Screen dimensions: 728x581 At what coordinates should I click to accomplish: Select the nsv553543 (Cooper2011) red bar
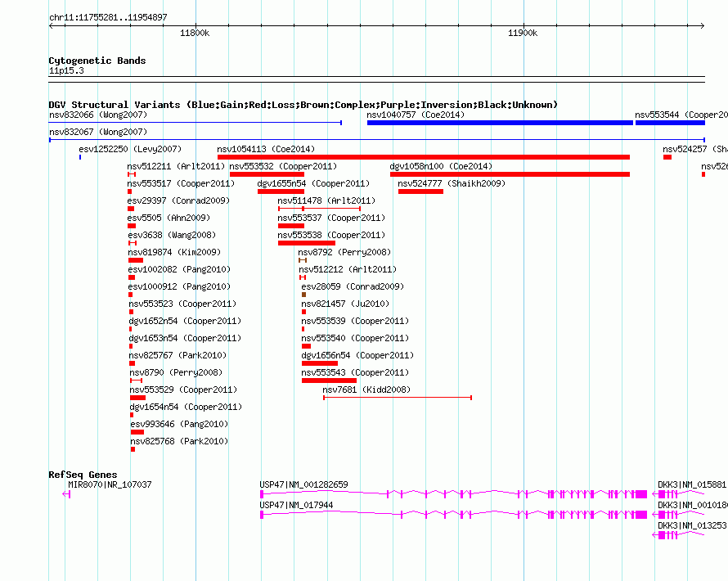pyautogui.click(x=329, y=381)
